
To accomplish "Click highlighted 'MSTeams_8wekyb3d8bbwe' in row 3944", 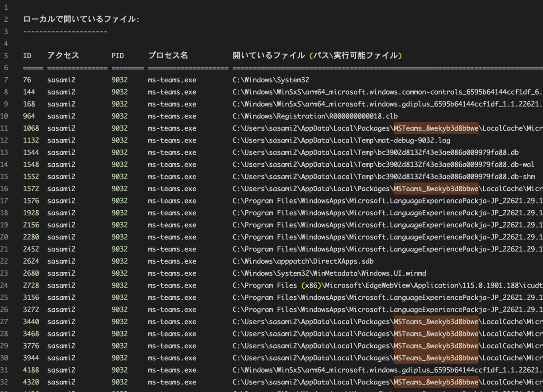I will (436, 358).
